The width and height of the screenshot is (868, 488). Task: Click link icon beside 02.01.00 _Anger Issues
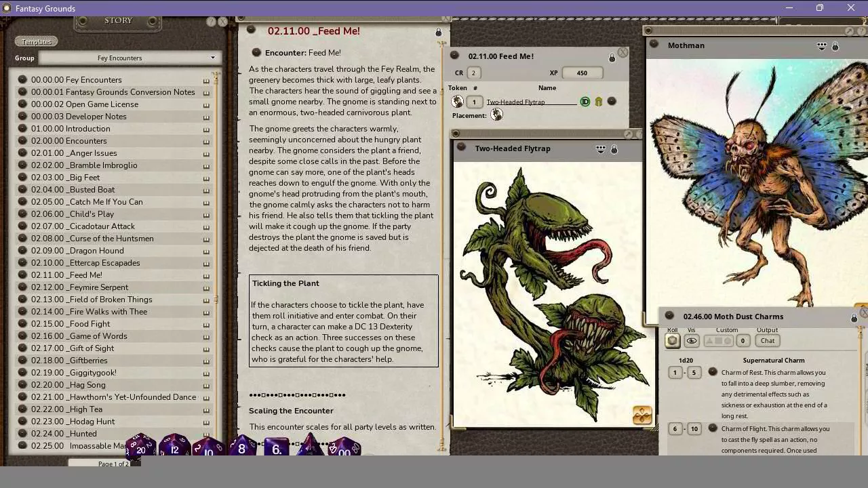coord(22,152)
